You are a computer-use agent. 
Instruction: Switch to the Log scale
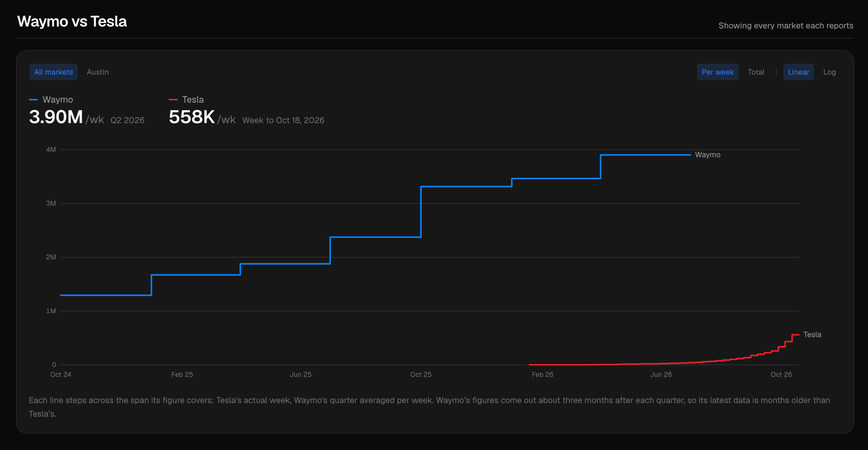829,72
